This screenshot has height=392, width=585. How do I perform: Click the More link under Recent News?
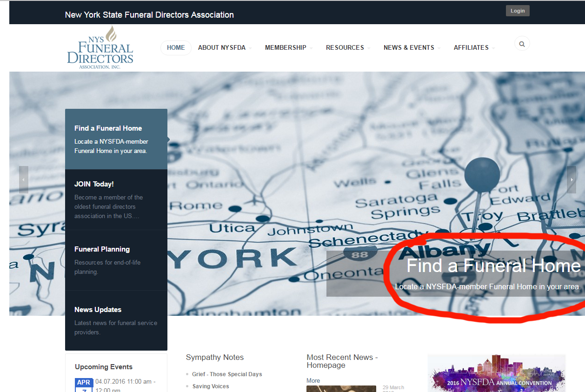click(313, 380)
